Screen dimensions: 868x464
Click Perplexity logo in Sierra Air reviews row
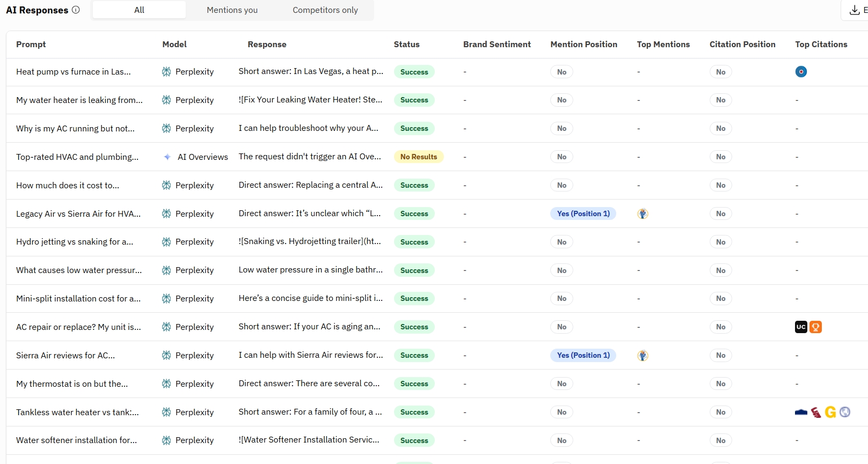(x=166, y=355)
